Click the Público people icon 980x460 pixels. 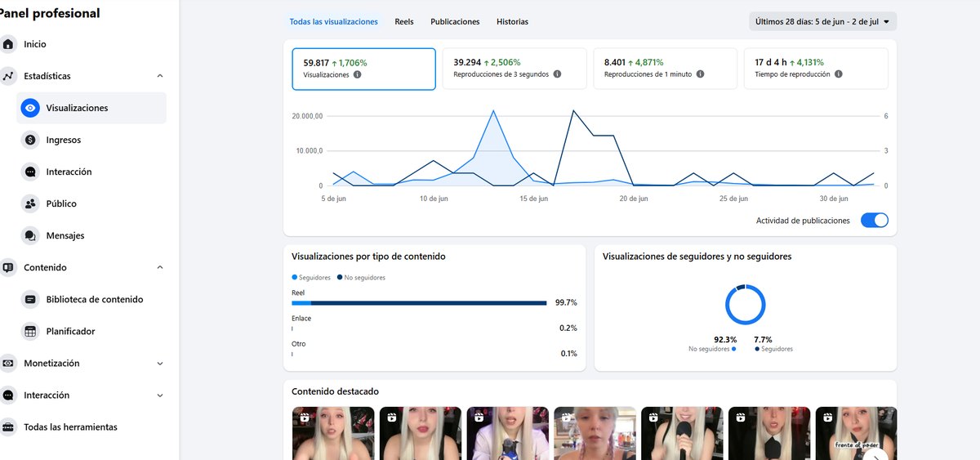click(30, 203)
